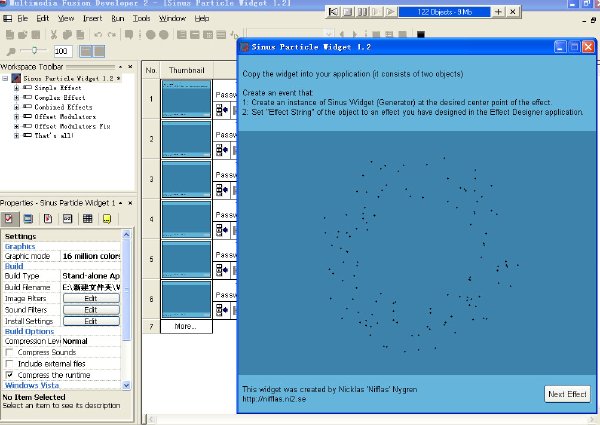
Task: Open the Settings tab in Properties
Action: click(8, 219)
